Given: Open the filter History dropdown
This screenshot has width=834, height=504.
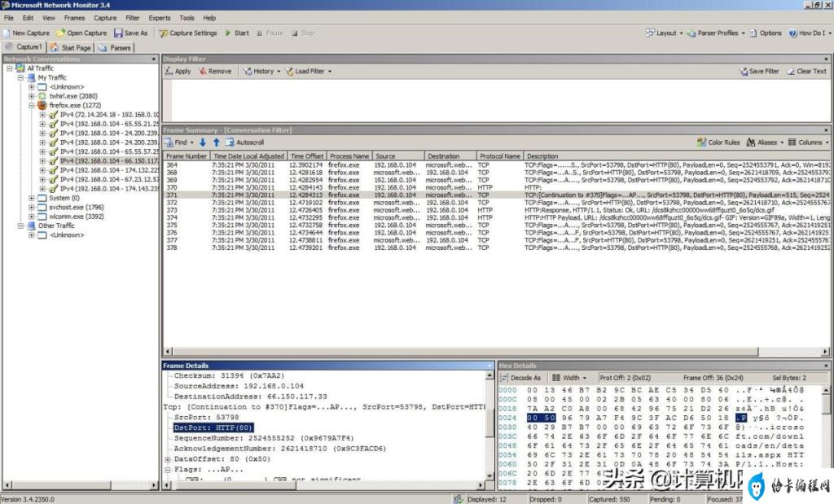Looking at the screenshot, I should tap(261, 71).
